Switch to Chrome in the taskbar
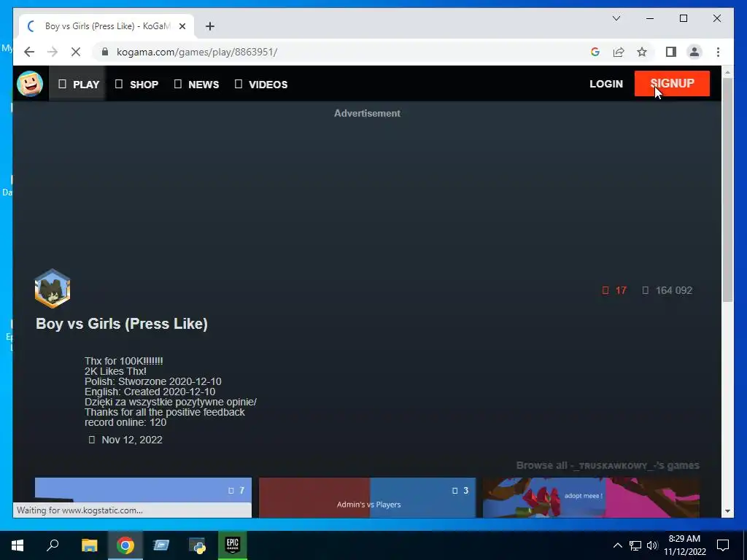 (125, 545)
